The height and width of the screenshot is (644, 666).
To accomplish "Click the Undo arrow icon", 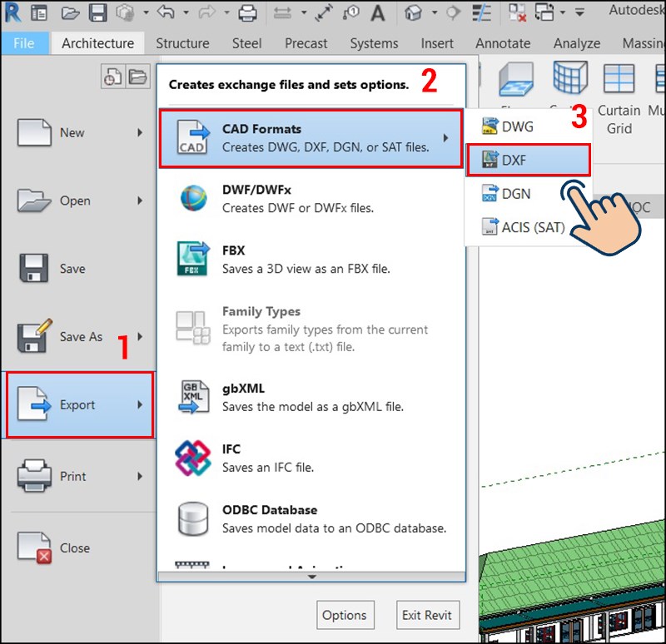I will (166, 12).
